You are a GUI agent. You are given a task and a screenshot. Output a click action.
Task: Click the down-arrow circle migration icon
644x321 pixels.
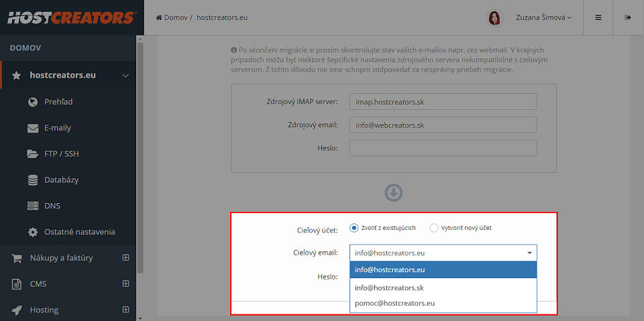pyautogui.click(x=394, y=193)
